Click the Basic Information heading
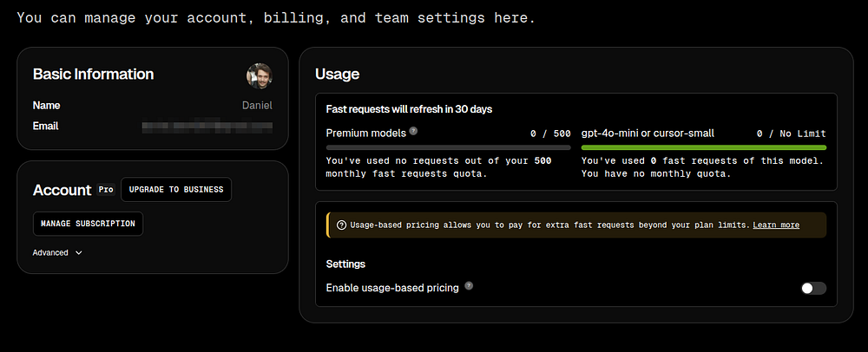Viewport: 868px width, 352px height. pyautogui.click(x=93, y=75)
